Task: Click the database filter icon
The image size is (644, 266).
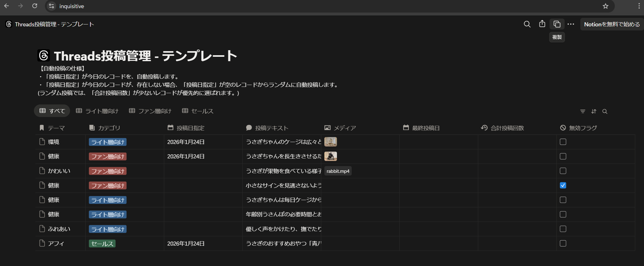Action: pyautogui.click(x=582, y=111)
